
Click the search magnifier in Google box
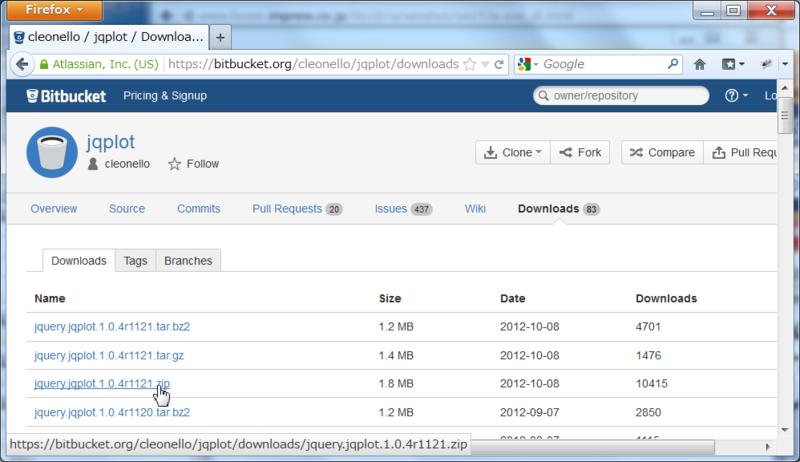(673, 64)
